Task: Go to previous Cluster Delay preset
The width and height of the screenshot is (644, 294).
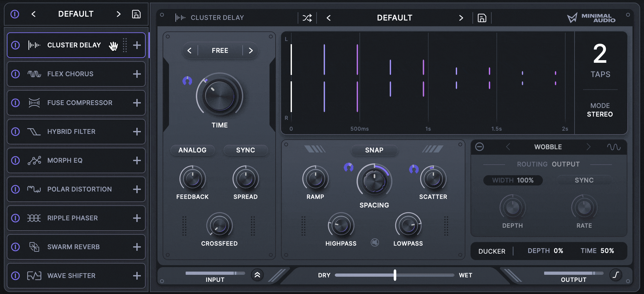Action: click(x=328, y=18)
